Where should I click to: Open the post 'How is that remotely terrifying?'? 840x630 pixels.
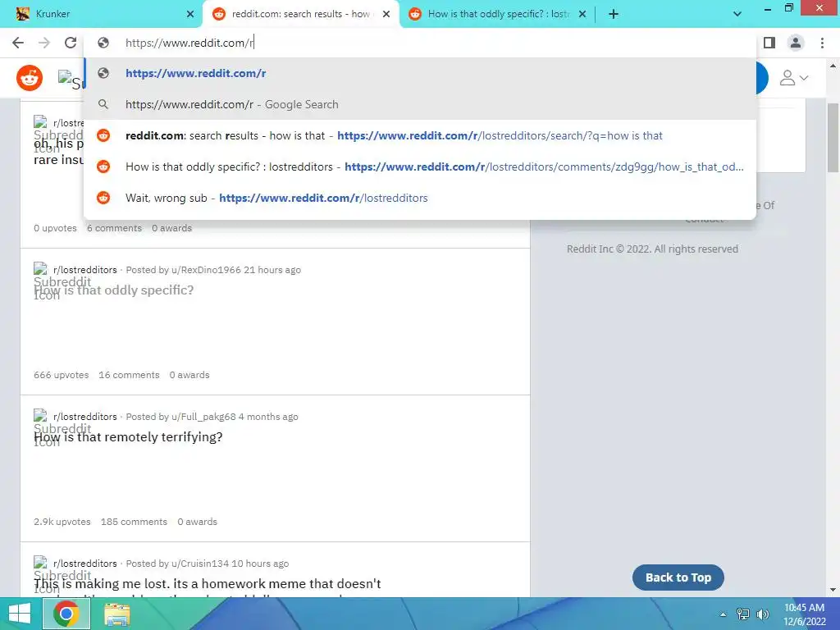(128, 437)
